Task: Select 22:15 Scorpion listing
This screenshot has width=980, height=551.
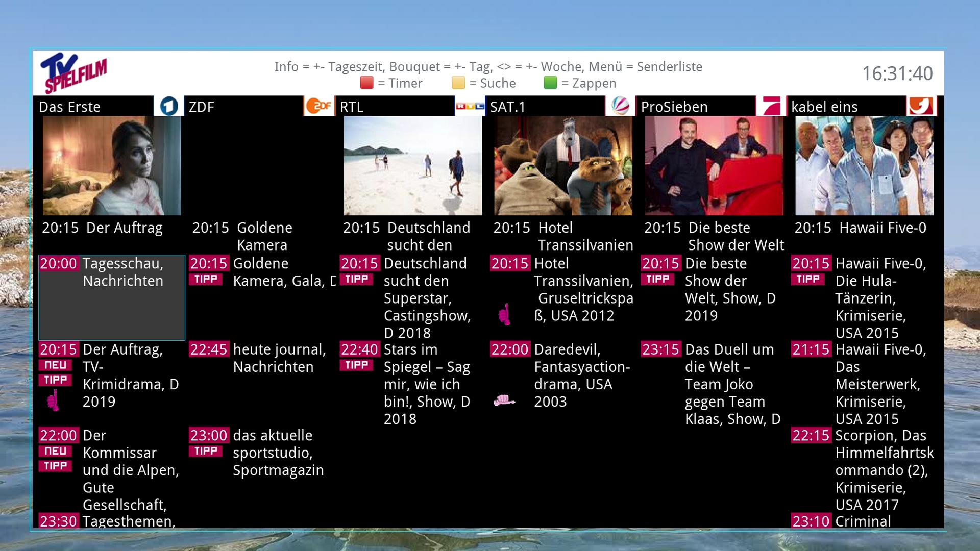Action: pos(865,469)
